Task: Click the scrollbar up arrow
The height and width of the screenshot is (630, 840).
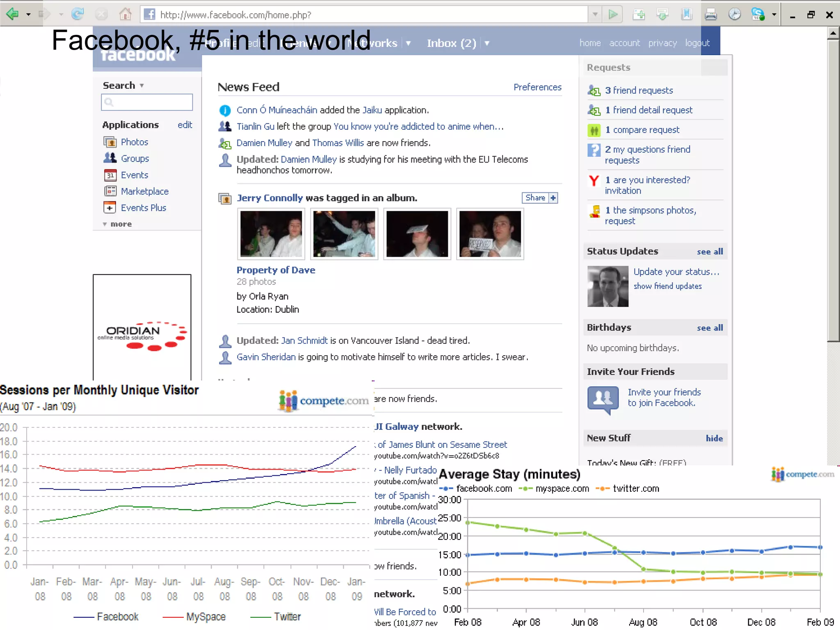Action: tap(833, 33)
